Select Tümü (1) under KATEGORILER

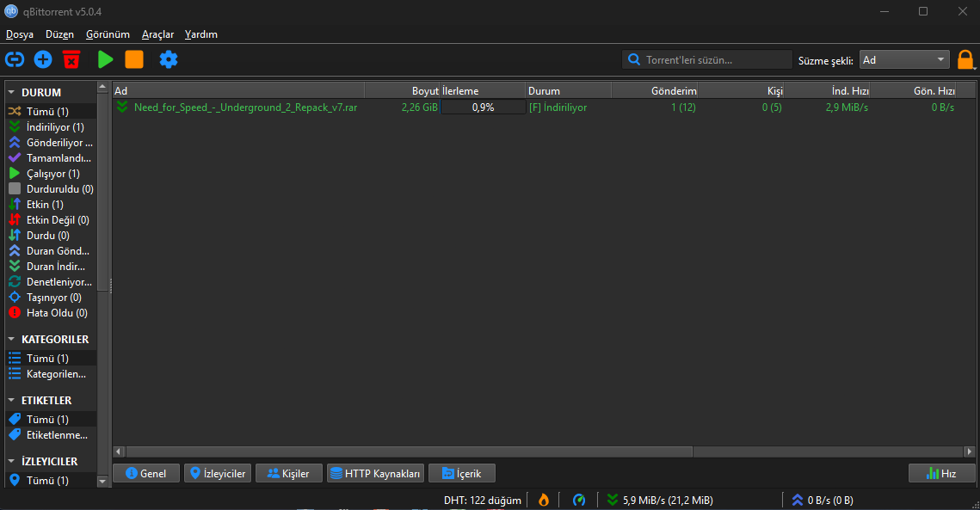point(52,358)
